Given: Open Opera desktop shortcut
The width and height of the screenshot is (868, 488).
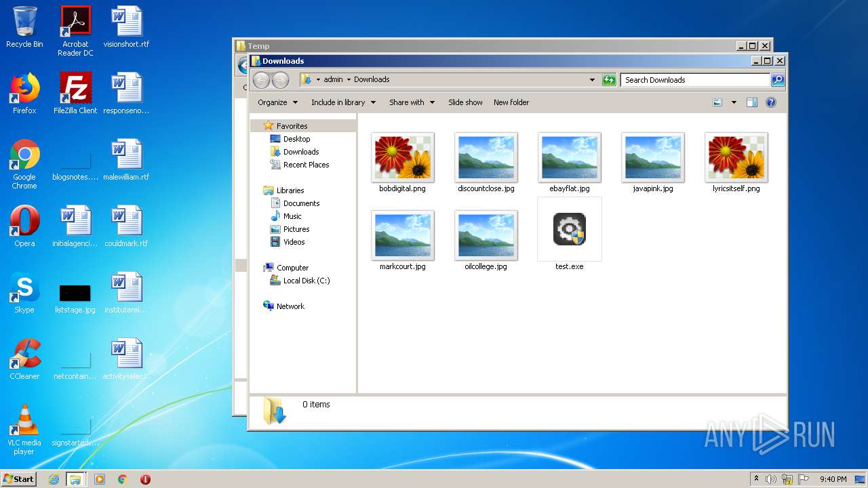Looking at the screenshot, I should click(x=24, y=226).
